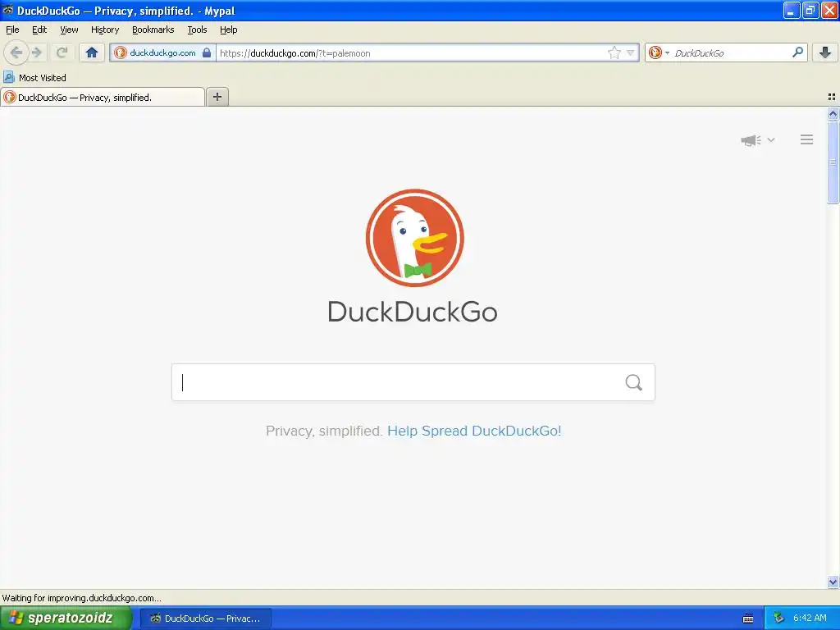
Task: Click the Forward navigation arrow
Action: click(36, 52)
